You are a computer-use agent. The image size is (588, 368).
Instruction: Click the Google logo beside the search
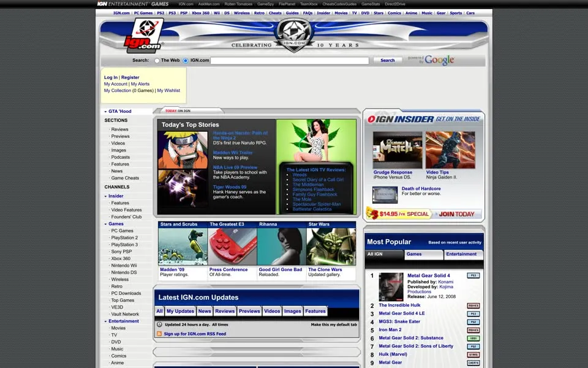[x=439, y=60]
